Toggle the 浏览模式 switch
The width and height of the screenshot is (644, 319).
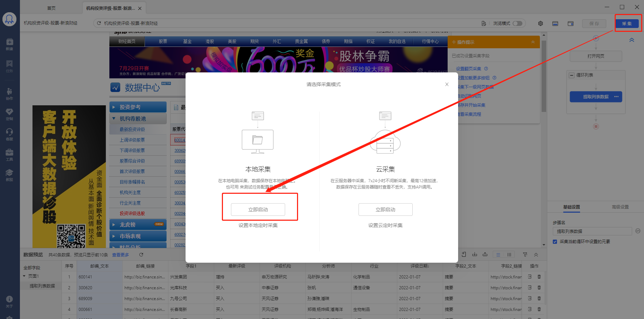[518, 23]
